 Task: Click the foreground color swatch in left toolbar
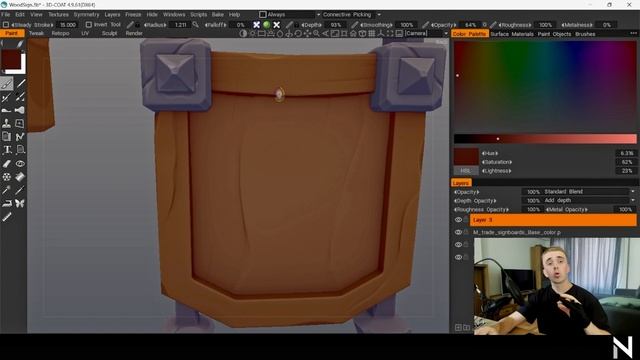pos(10,60)
